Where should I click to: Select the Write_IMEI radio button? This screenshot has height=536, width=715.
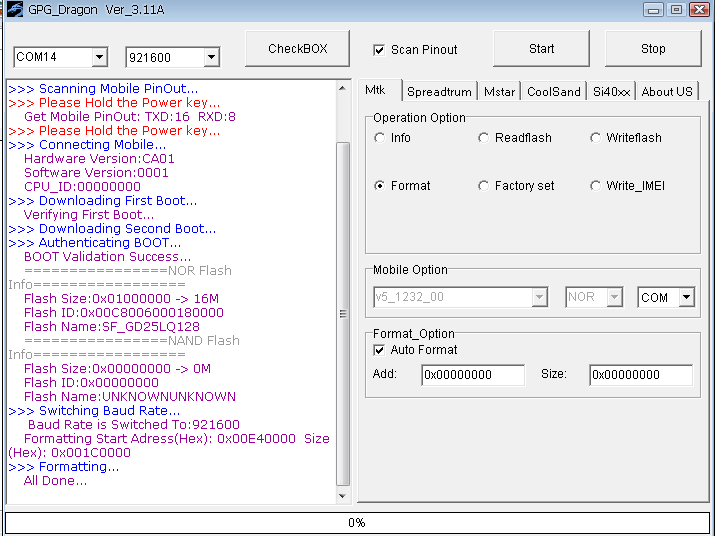tap(596, 186)
